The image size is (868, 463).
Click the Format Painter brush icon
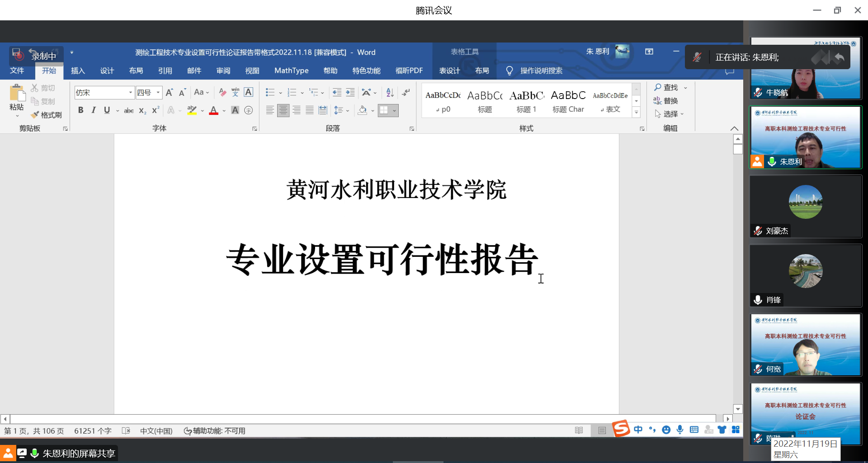click(35, 115)
